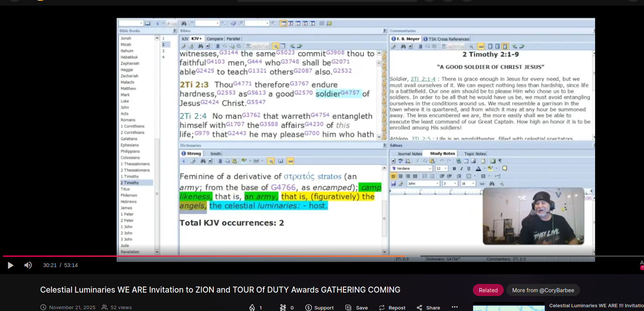
Task: Click the magnifier zoom icon in Bibles toolbar
Action: coord(275,46)
